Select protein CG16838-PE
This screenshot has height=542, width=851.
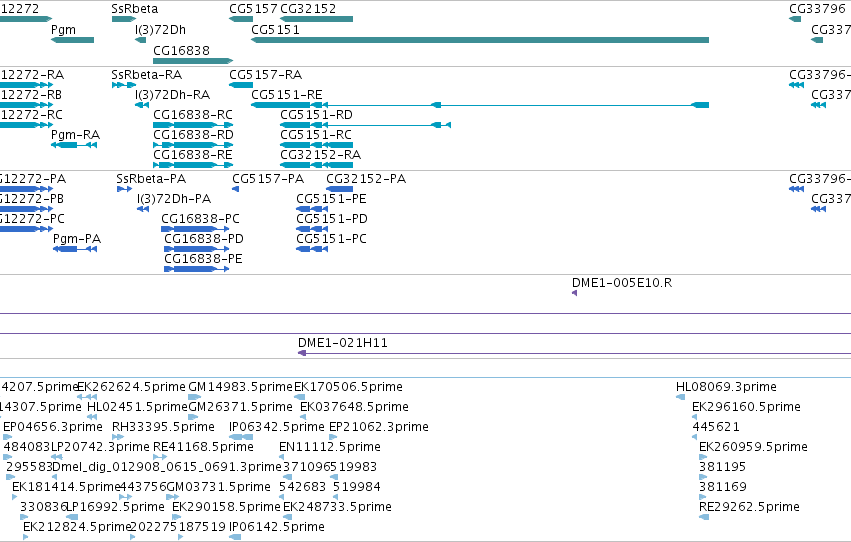[x=203, y=259]
